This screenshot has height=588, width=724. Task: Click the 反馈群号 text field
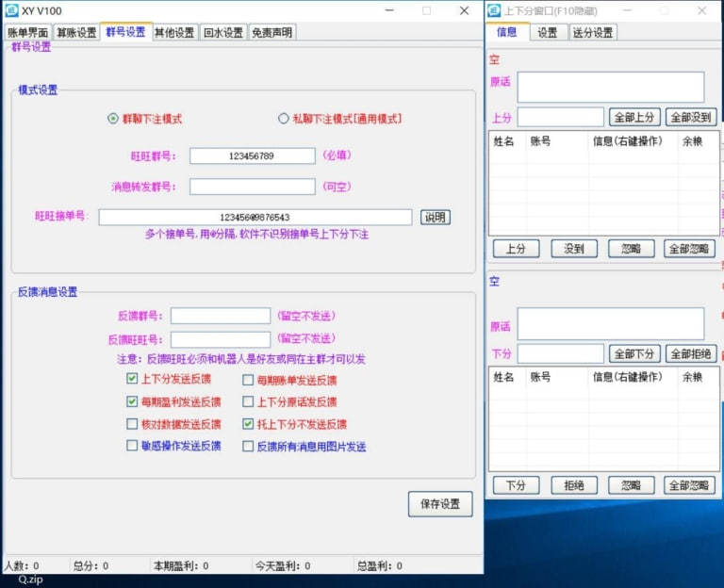tap(220, 316)
